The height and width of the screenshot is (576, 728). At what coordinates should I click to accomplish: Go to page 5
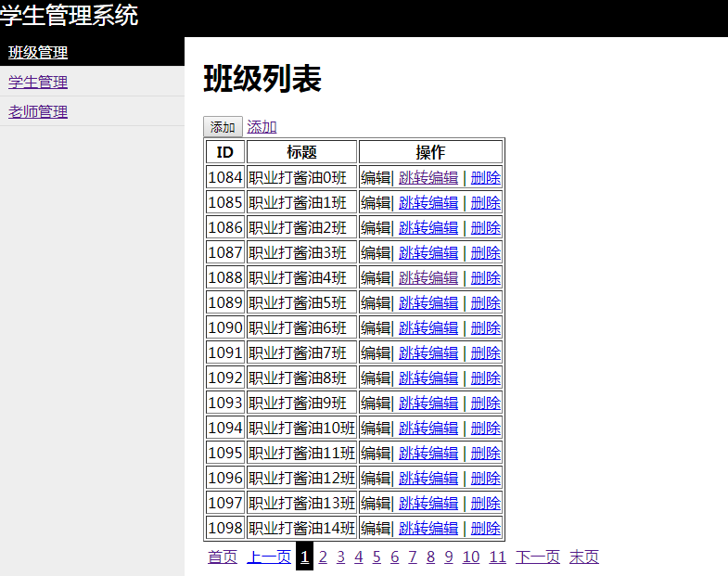click(x=377, y=557)
